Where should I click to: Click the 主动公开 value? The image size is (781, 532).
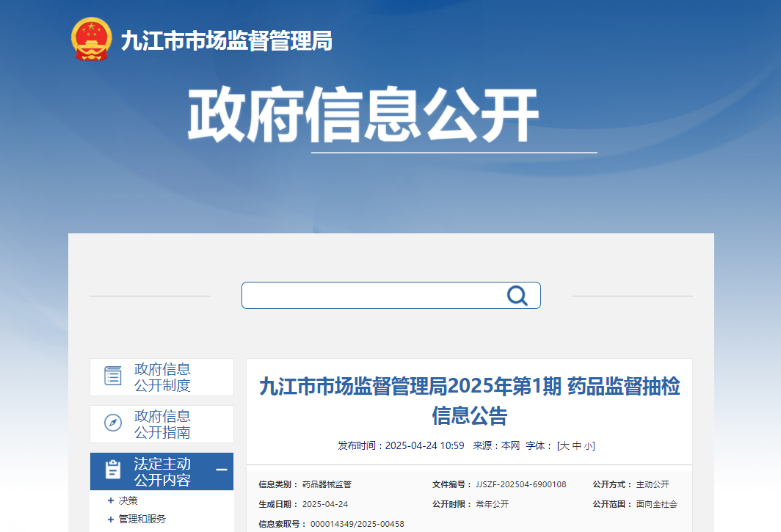click(x=653, y=484)
